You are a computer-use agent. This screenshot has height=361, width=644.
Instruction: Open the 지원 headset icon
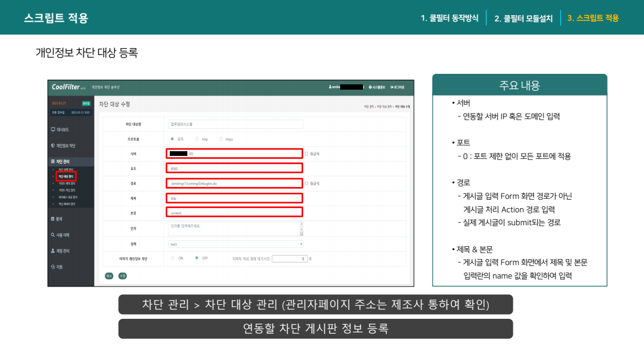tap(53, 267)
